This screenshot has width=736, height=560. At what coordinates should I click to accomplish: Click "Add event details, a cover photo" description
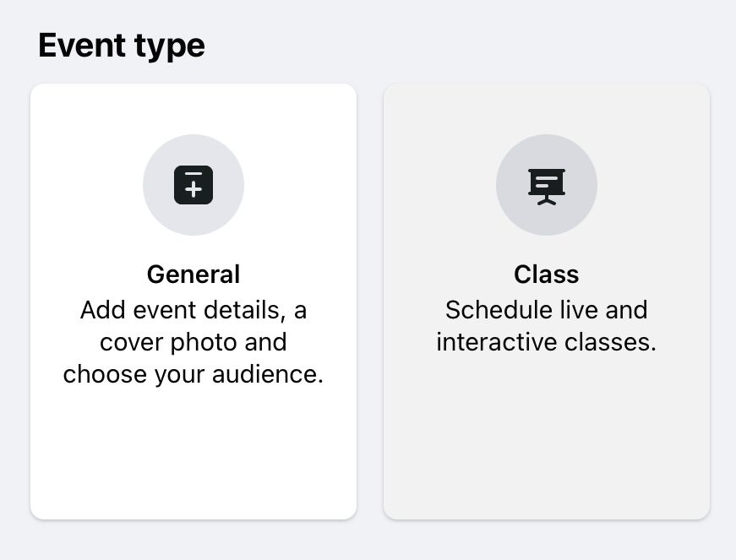point(194,311)
